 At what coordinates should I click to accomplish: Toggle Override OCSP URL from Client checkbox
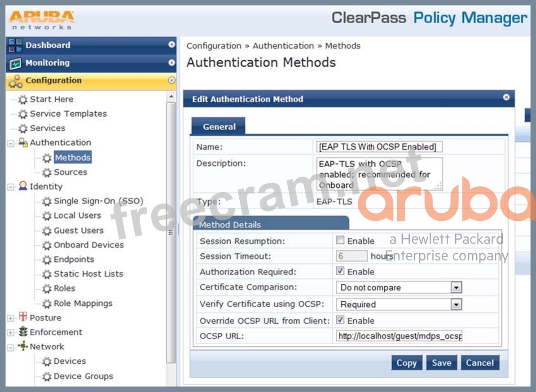coord(340,320)
